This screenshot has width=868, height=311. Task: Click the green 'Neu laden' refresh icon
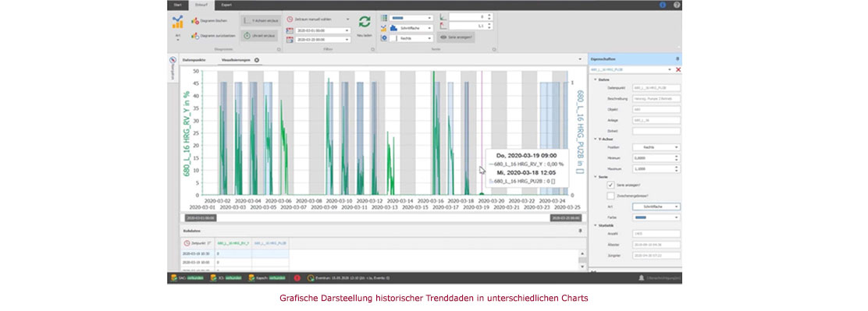pos(365,22)
